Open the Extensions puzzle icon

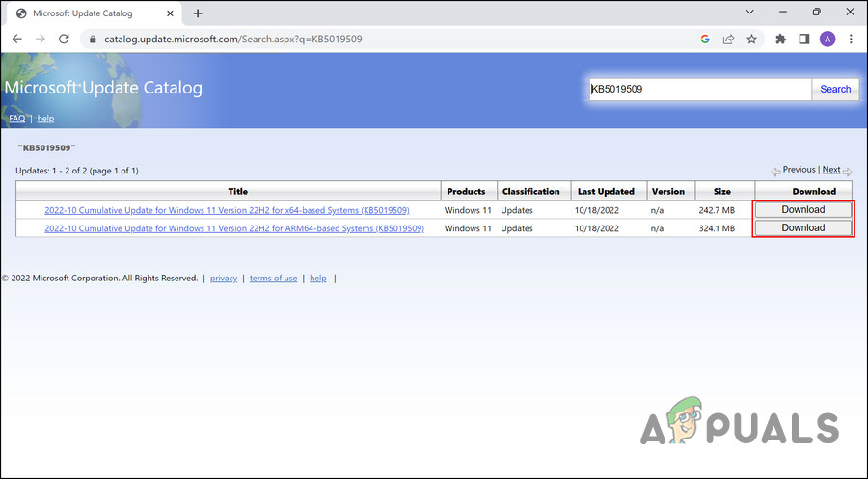pos(781,40)
